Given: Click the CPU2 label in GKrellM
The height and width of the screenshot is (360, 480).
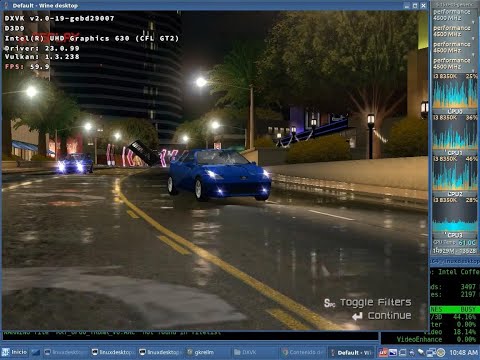Looking at the screenshot, I should [x=455, y=194].
